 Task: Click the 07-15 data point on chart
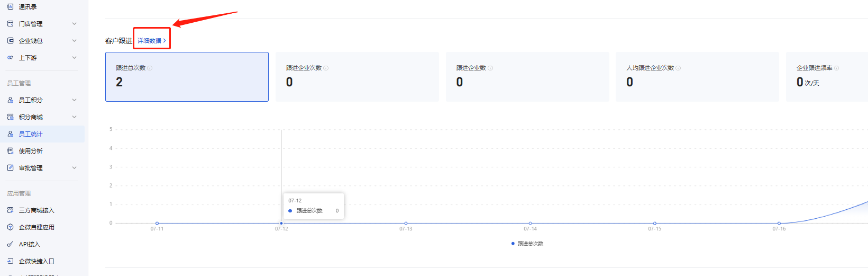click(655, 224)
